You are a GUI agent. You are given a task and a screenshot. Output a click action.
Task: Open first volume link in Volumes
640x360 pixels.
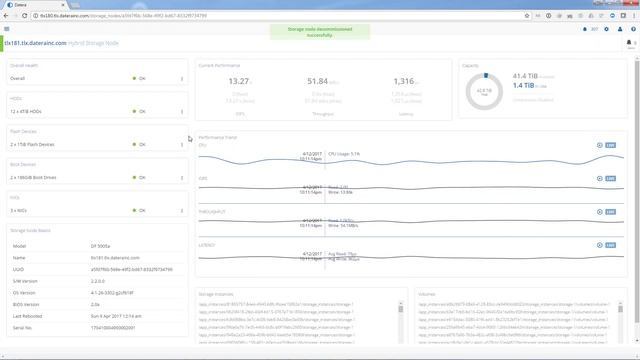point(513,304)
